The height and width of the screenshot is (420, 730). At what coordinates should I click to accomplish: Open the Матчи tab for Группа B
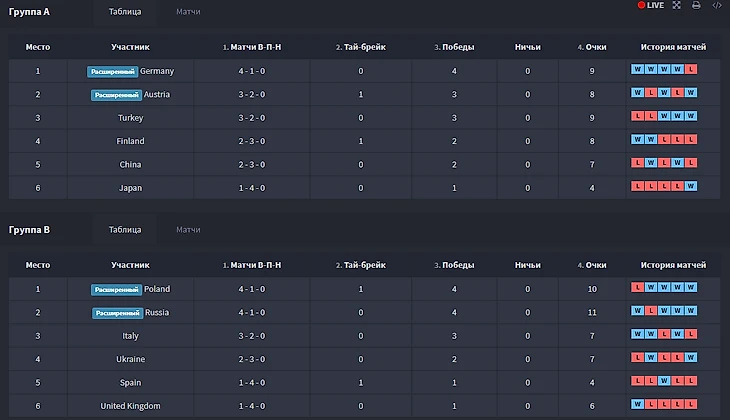tap(188, 229)
